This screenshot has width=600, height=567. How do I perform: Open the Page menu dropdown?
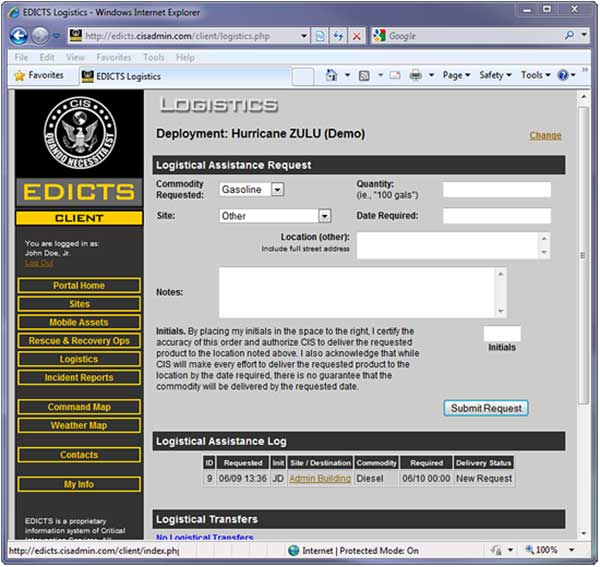(456, 75)
